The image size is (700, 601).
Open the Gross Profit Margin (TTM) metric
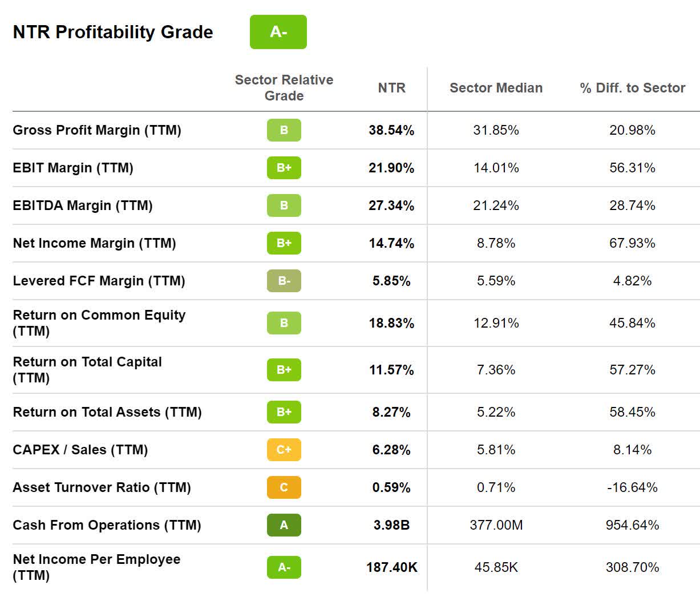click(x=97, y=130)
